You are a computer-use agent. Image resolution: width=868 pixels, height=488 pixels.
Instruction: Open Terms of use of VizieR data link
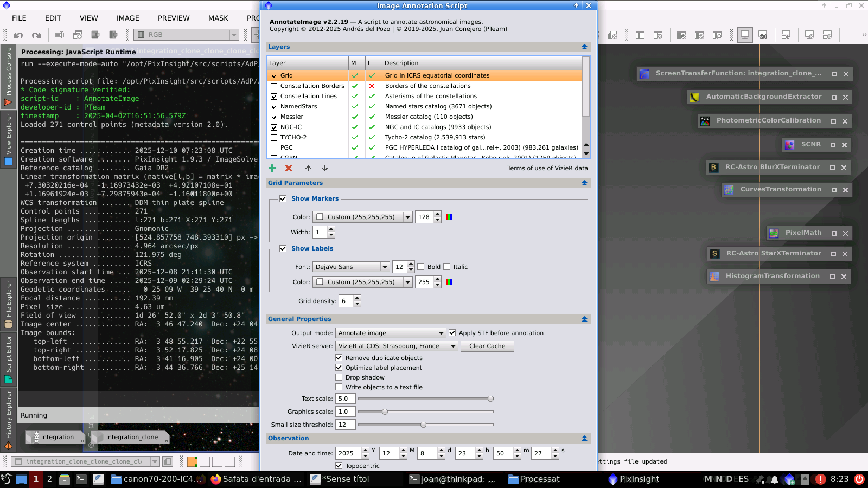click(x=547, y=168)
